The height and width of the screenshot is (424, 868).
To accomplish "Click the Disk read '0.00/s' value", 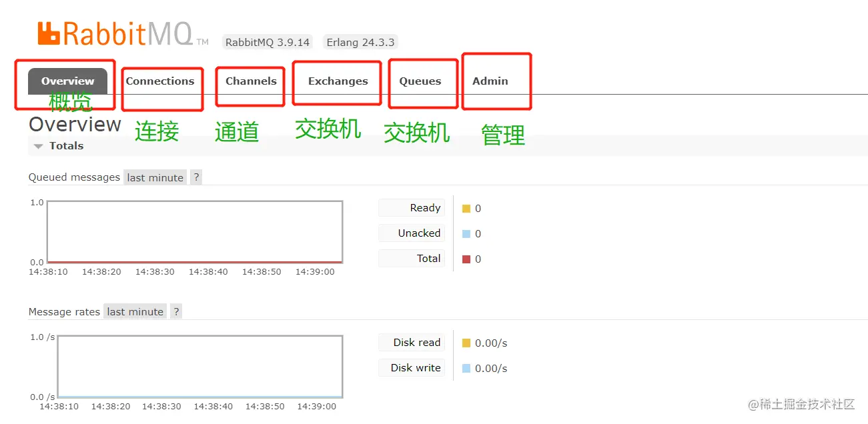I will (491, 343).
